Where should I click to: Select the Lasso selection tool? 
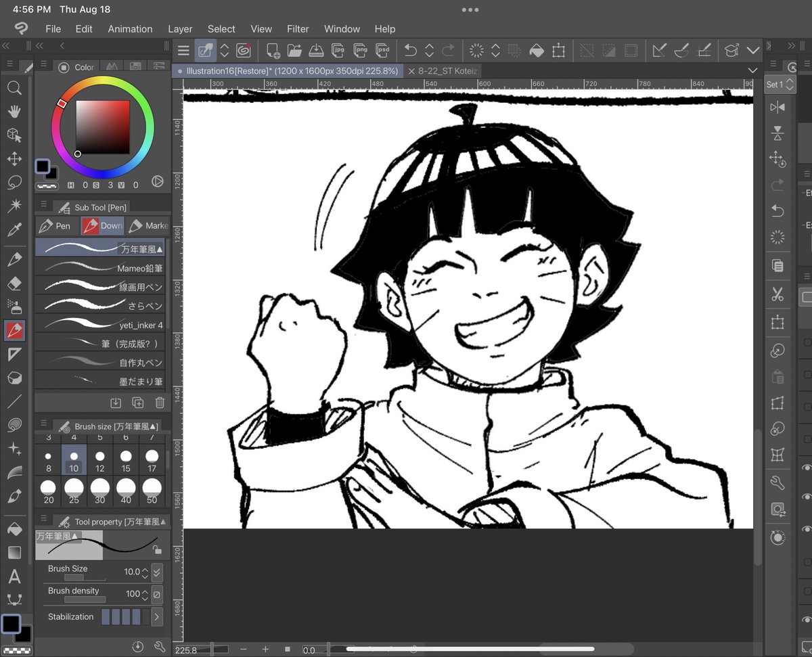(14, 183)
